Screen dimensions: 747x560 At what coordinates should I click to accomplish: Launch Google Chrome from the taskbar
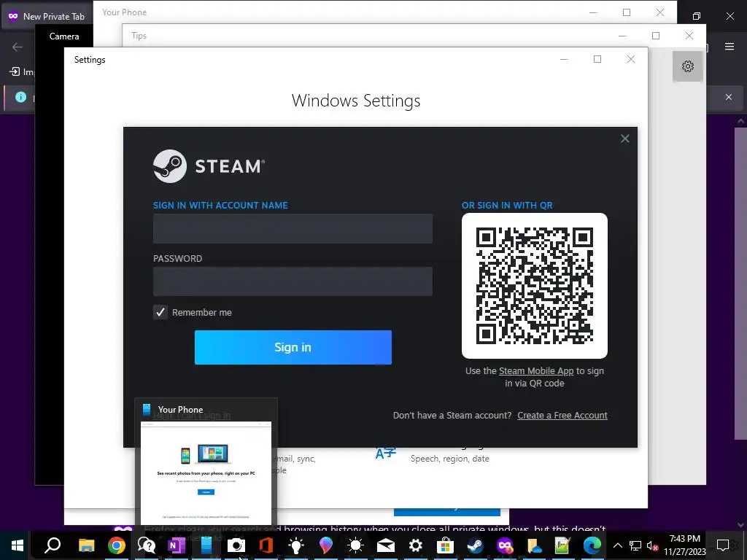click(116, 545)
